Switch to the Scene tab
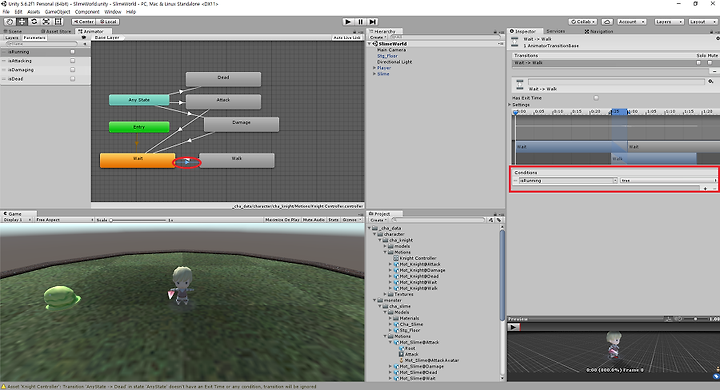Image resolution: width=720 pixels, height=390 pixels. (x=12, y=31)
